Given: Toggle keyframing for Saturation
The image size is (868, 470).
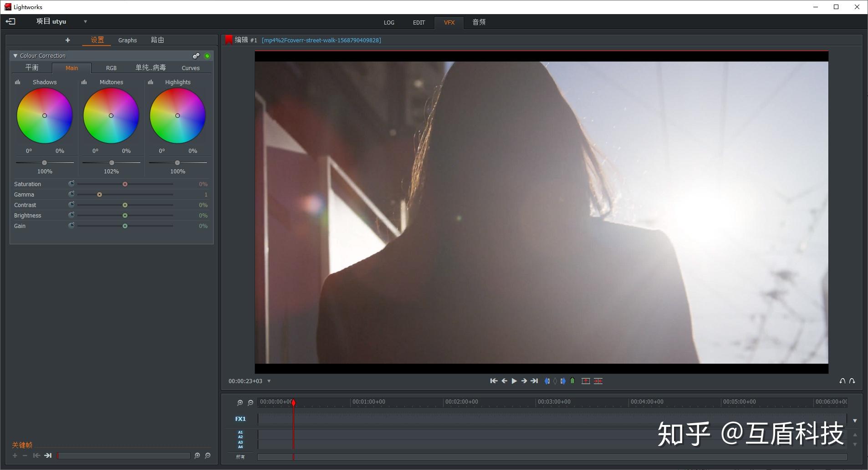Looking at the screenshot, I should (x=71, y=184).
